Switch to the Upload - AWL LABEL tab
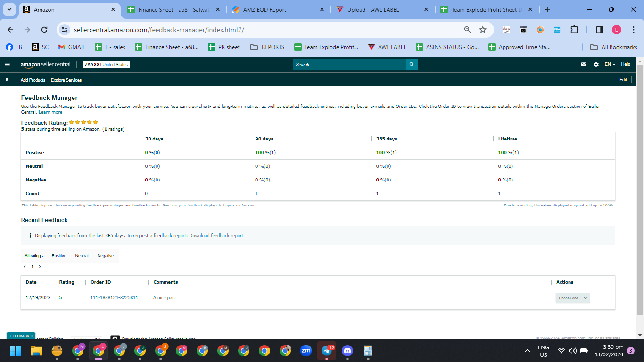 [382, 9]
